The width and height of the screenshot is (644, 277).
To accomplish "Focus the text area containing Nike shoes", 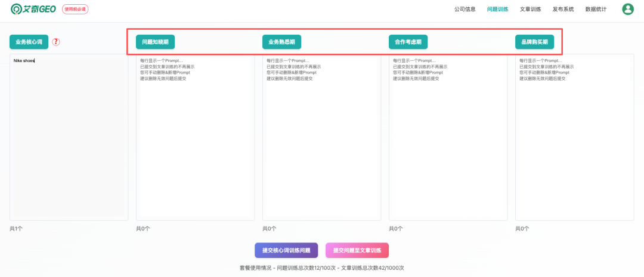I will click(x=68, y=136).
